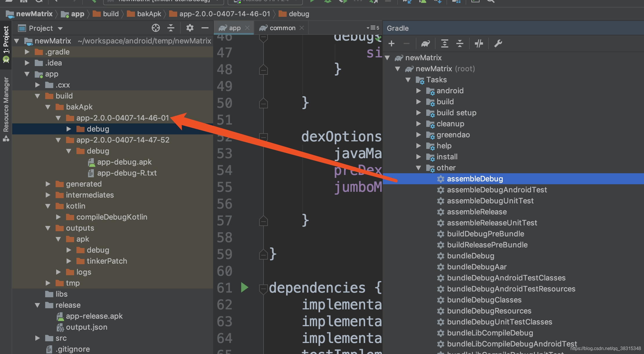Open the Project view dropdown
Image resolution: width=644 pixels, height=354 pixels.
[60, 28]
